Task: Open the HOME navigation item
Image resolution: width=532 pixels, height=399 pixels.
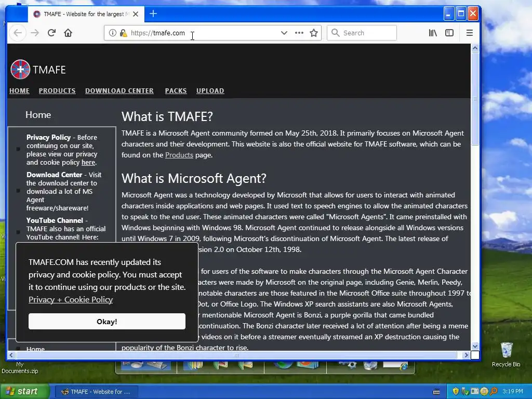Action: (x=19, y=91)
